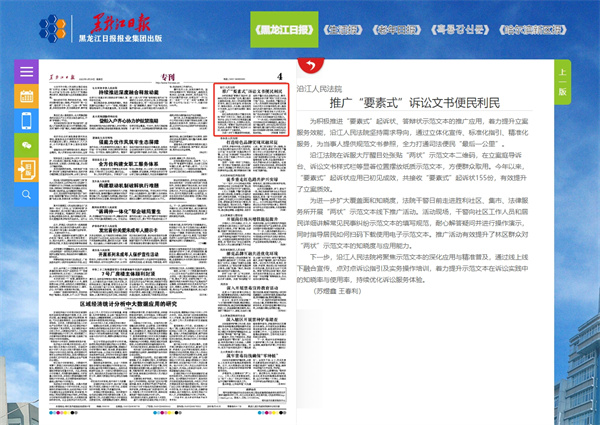The image size is (600, 425).
Task: Open red-boxed article 推广"要素式"诉讼文书便民利民
Action: (251, 109)
